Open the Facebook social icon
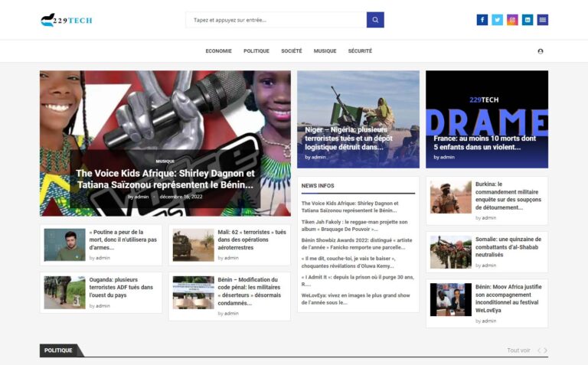588x365 pixels. click(x=482, y=20)
